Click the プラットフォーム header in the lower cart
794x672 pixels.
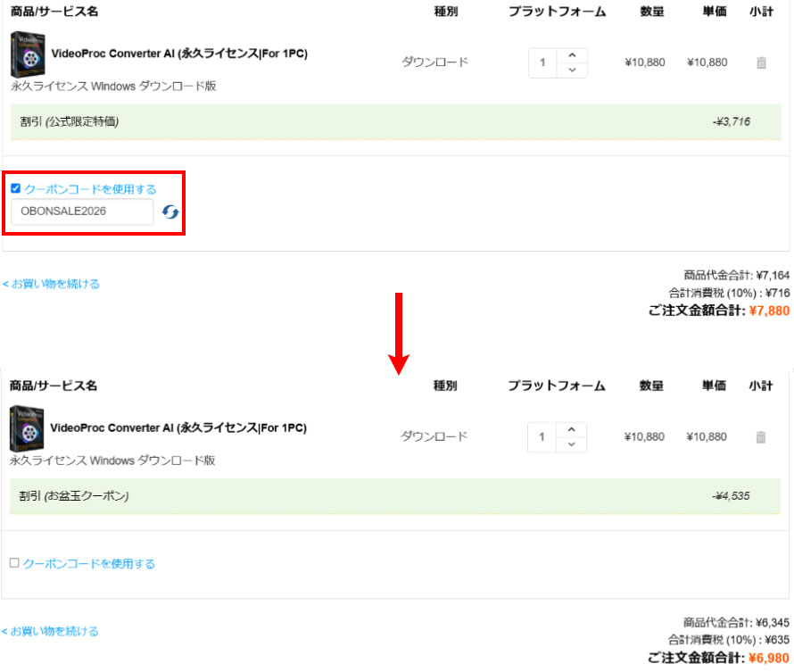557,386
